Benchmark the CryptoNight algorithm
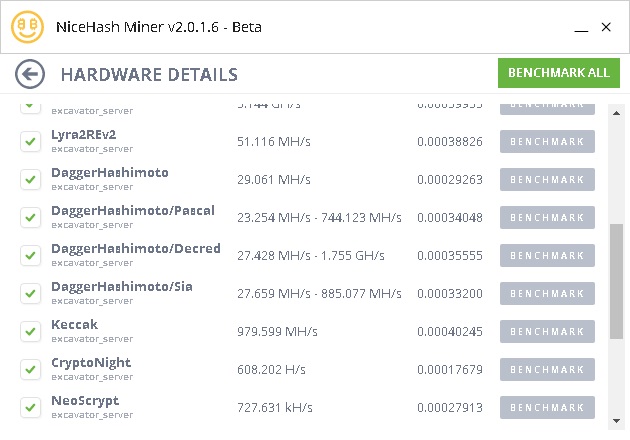Image resolution: width=630 pixels, height=440 pixels. (547, 369)
